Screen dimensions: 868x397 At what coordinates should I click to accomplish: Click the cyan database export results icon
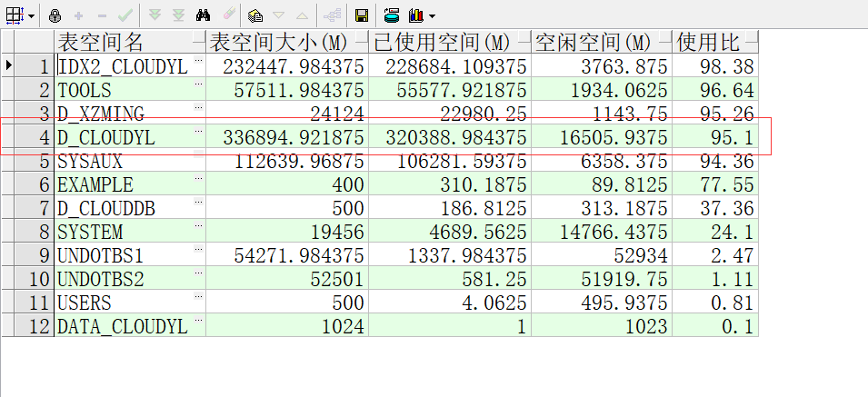[392, 15]
